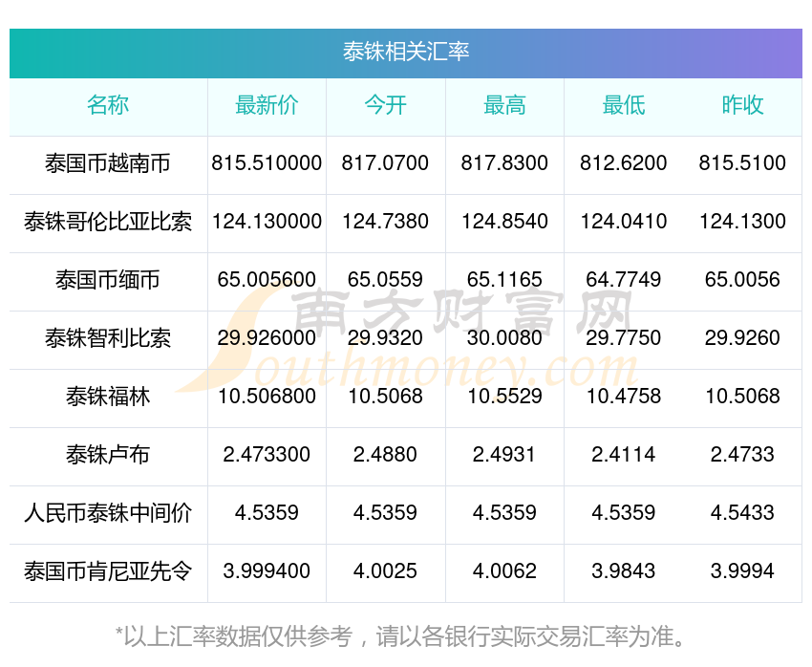Select the 最高 column header
The image size is (812, 667).
click(x=504, y=105)
